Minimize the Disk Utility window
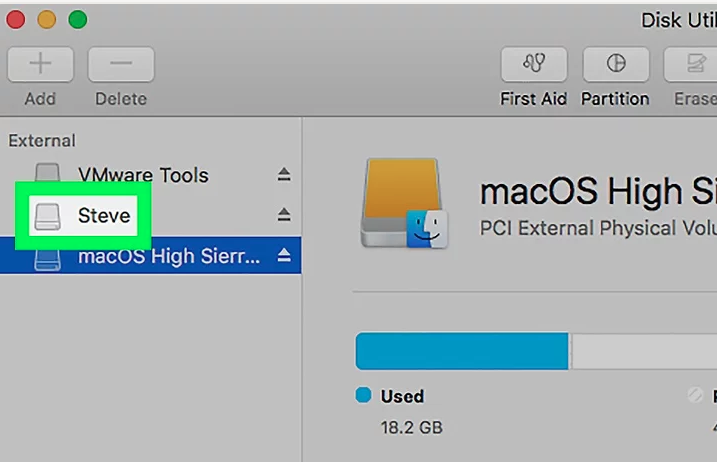This screenshot has height=462, width=717. tap(47, 20)
